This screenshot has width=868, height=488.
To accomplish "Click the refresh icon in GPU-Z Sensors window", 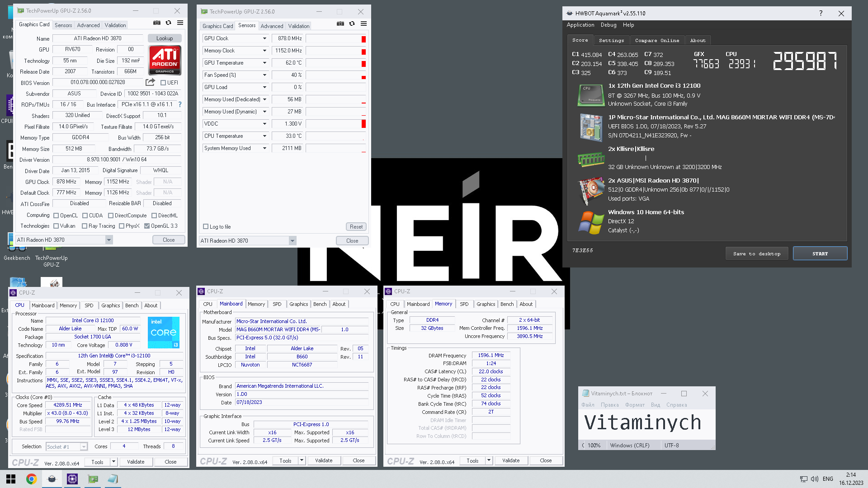I will point(352,24).
